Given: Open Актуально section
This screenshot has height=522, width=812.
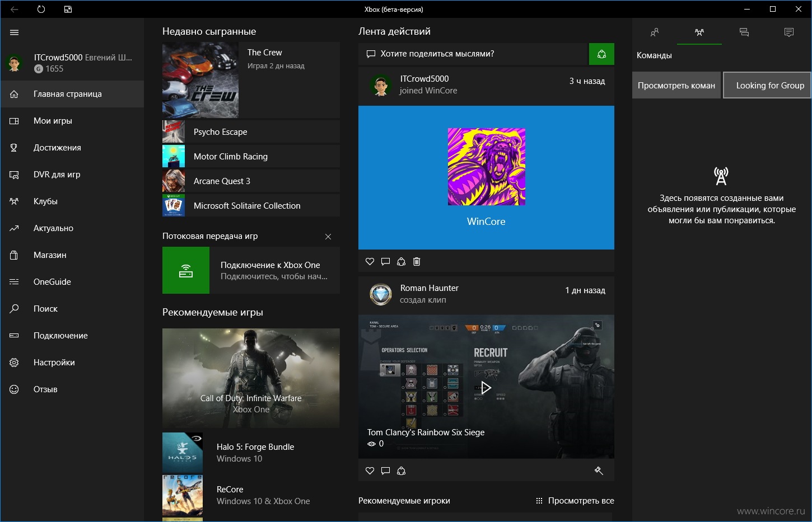Looking at the screenshot, I should pyautogui.click(x=72, y=228).
